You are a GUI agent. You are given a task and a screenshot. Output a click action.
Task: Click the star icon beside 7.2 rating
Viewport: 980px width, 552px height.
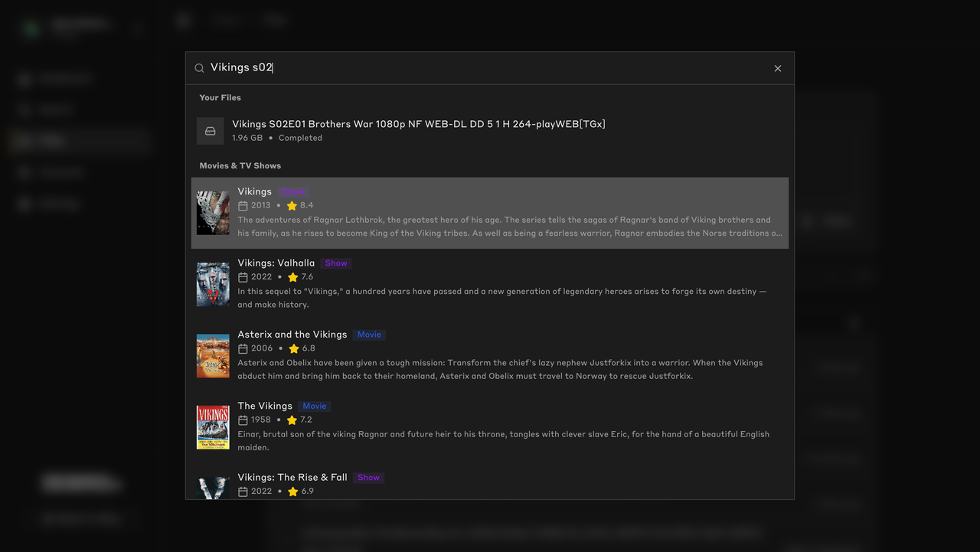pyautogui.click(x=292, y=420)
